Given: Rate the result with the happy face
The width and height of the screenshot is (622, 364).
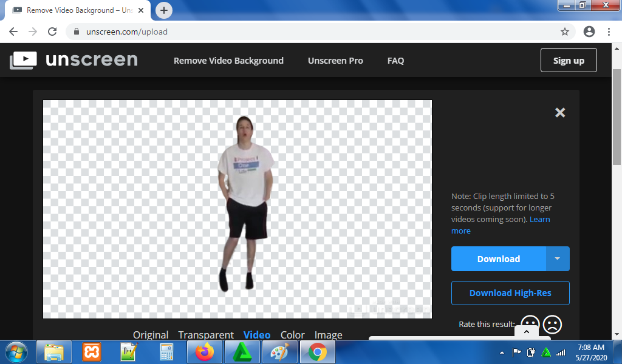Looking at the screenshot, I should coord(530,324).
